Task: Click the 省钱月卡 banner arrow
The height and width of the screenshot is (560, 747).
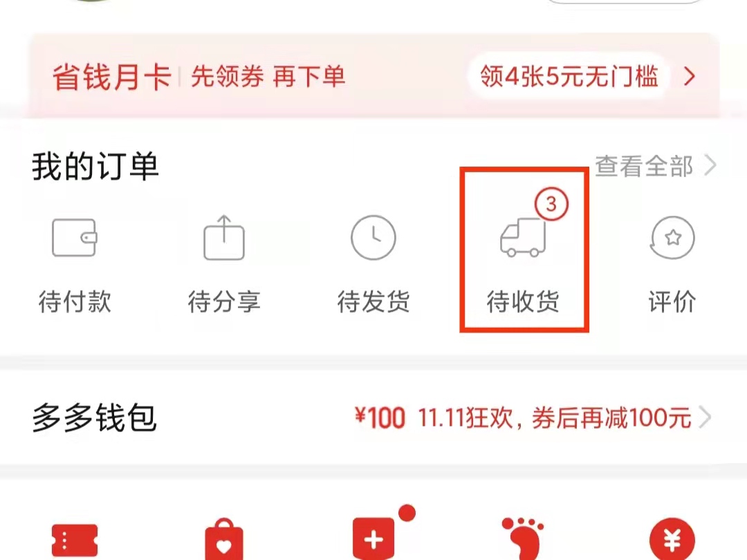Action: [x=690, y=76]
